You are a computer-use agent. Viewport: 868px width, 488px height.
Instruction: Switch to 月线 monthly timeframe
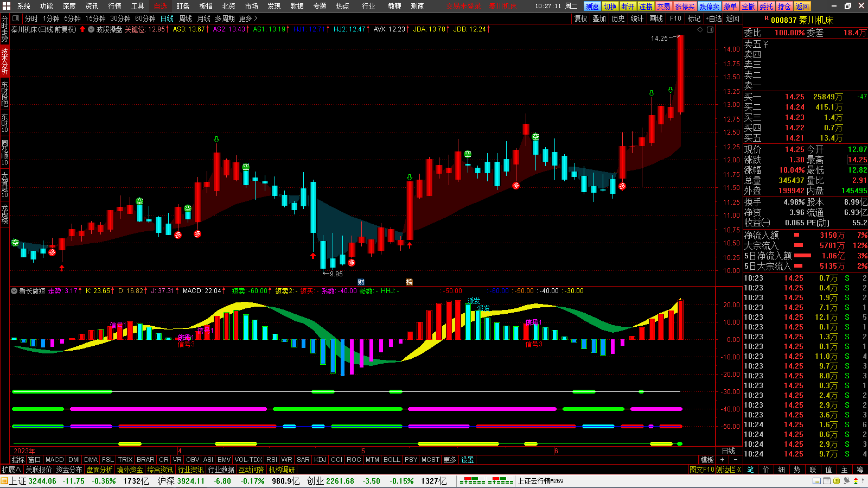click(204, 18)
